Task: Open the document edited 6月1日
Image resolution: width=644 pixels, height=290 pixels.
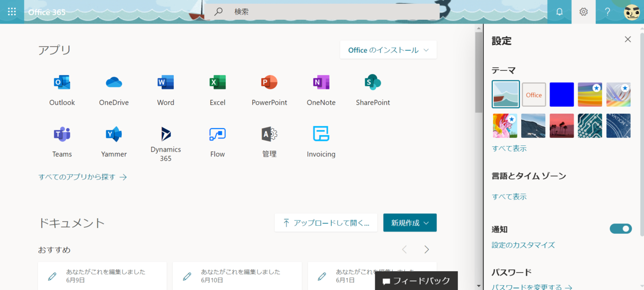Action: pos(372,276)
